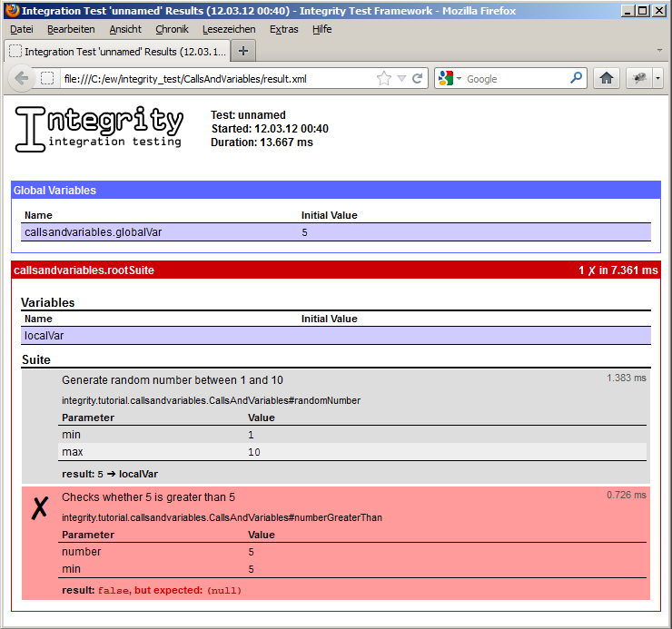672x629 pixels.
Task: Select the Integration Test Results tab
Action: tap(118, 51)
